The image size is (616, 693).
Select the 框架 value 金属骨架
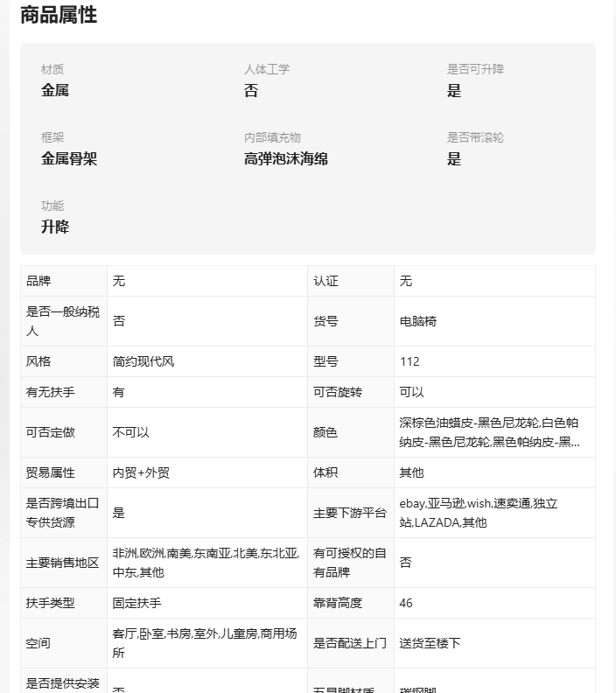tap(69, 158)
